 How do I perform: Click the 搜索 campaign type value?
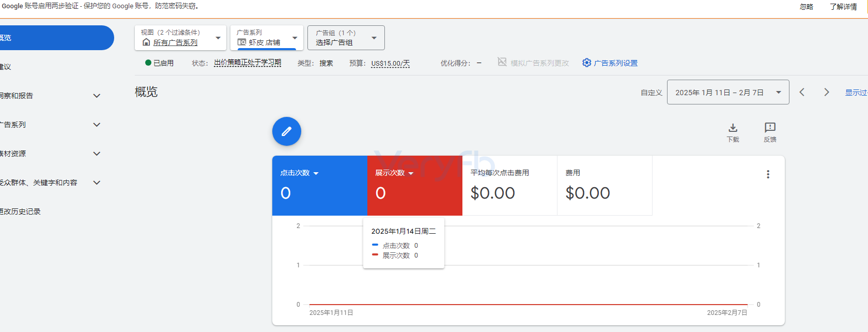pyautogui.click(x=326, y=63)
